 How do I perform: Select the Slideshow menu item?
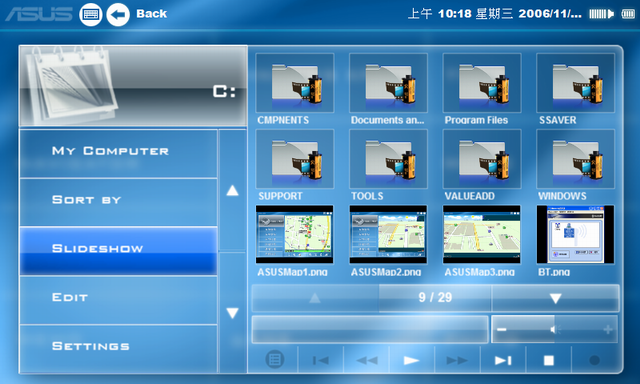(x=118, y=251)
